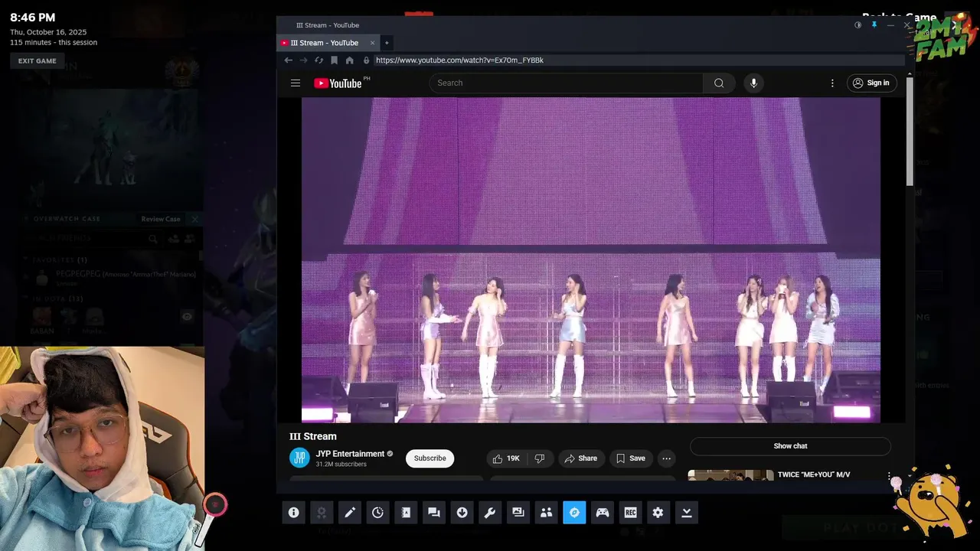980x551 pixels.
Task: Focus the URL address bar
Action: [x=639, y=60]
